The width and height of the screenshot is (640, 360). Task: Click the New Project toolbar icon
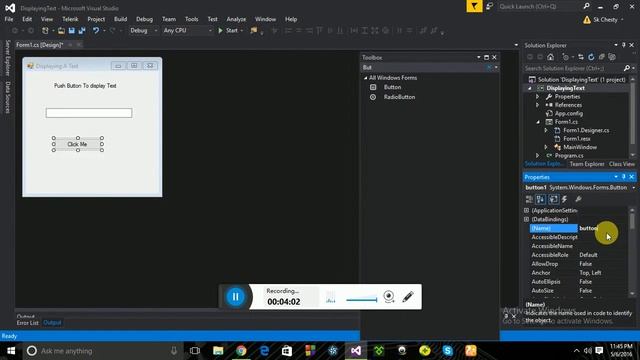coord(45,31)
